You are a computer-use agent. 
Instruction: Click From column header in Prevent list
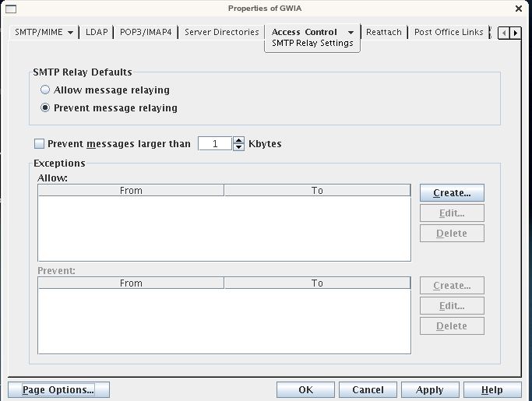pos(131,283)
